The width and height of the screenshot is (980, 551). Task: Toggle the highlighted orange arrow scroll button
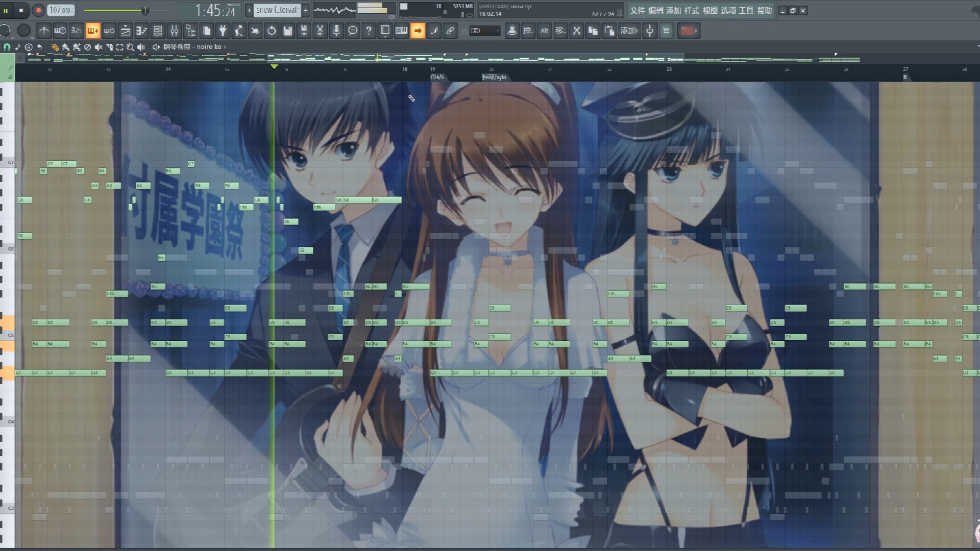(x=418, y=31)
